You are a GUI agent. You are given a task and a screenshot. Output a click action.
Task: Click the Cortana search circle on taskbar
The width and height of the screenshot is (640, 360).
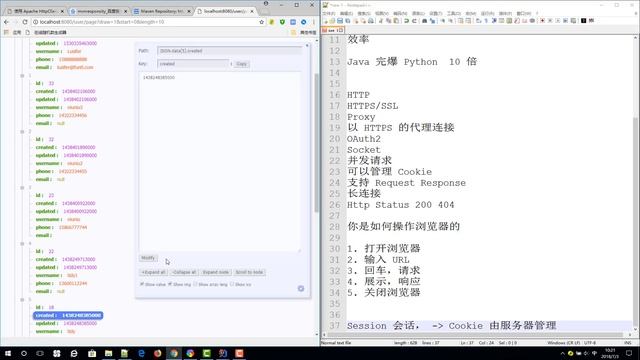24,353
